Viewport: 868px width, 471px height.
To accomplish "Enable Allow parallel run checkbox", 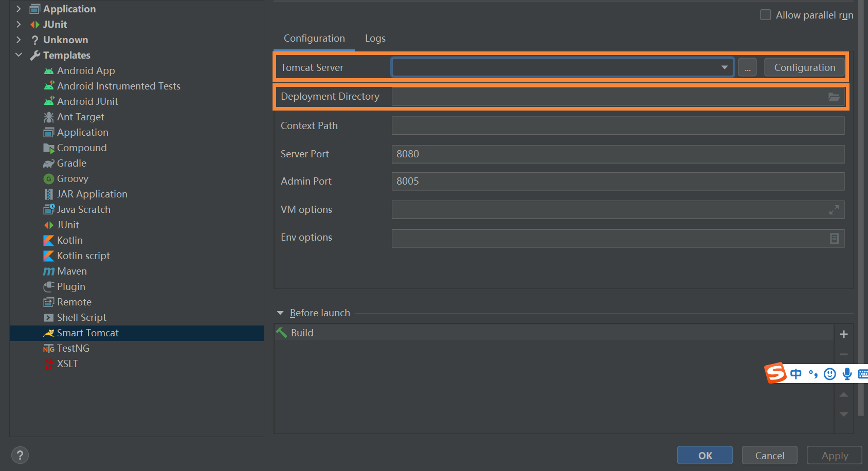I will point(766,15).
